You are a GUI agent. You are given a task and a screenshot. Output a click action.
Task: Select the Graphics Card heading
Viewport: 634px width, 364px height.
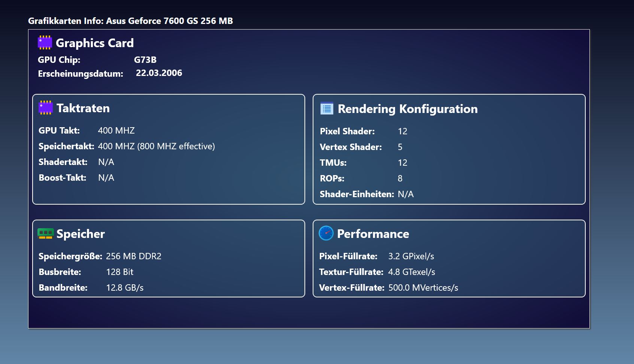(95, 43)
